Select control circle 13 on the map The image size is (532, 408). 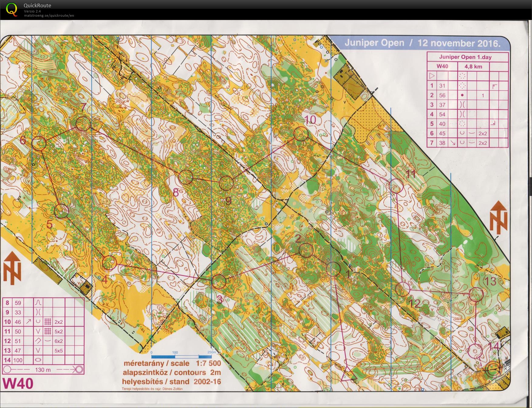476,294
